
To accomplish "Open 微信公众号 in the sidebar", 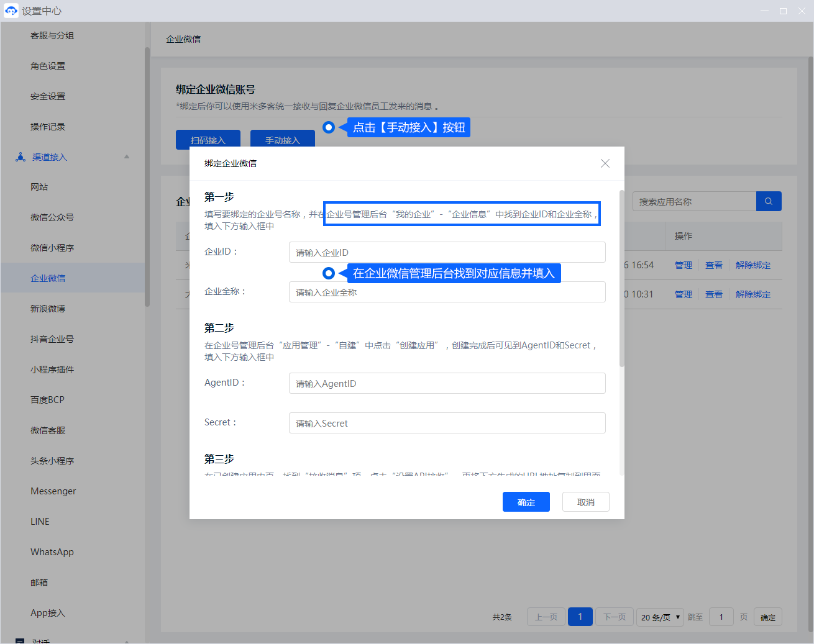I will 52,217.
